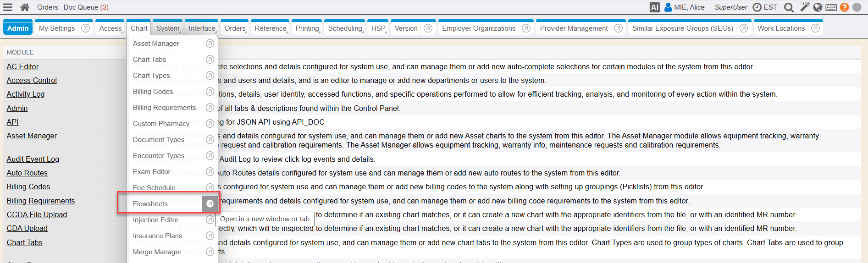Click Doc Queue in the top bar
The width and height of the screenshot is (868, 263).
pos(86,7)
